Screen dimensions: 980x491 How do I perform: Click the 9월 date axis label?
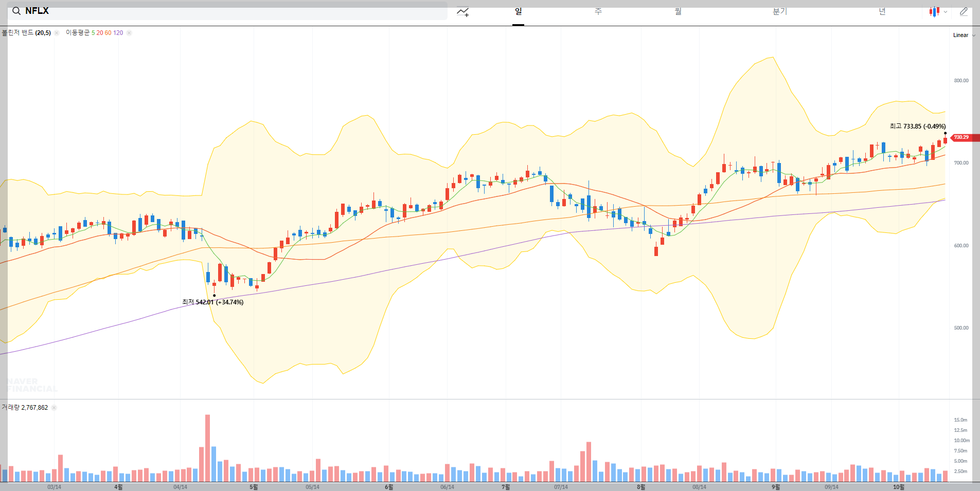click(776, 487)
